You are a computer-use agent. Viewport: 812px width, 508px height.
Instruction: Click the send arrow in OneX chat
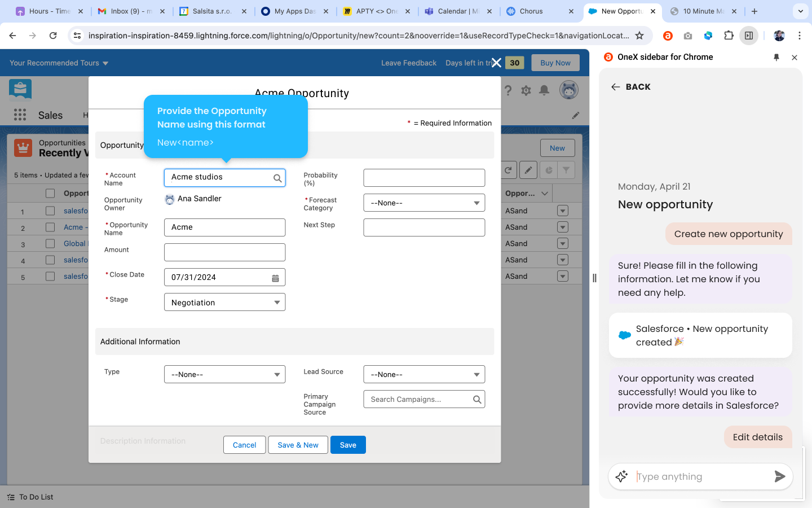pyautogui.click(x=779, y=476)
